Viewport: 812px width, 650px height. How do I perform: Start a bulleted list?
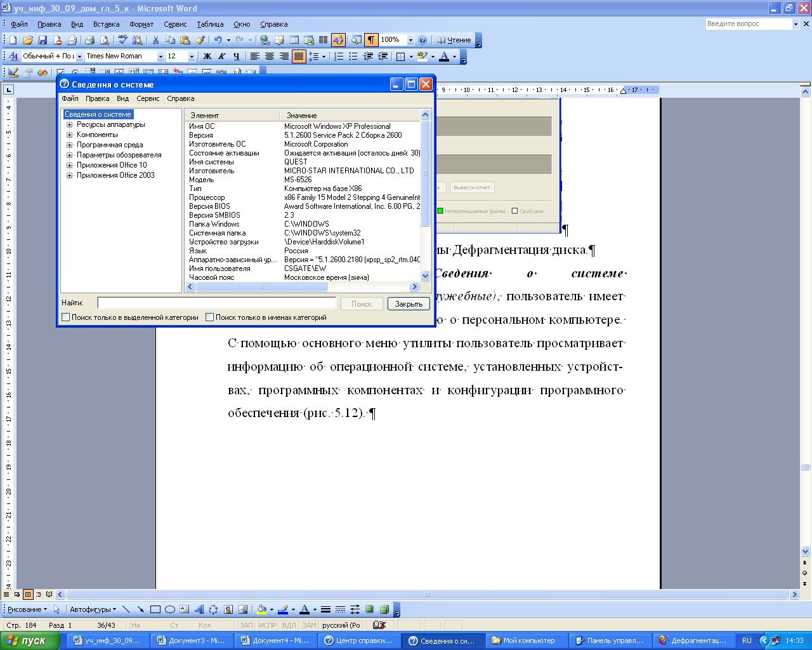[353, 56]
